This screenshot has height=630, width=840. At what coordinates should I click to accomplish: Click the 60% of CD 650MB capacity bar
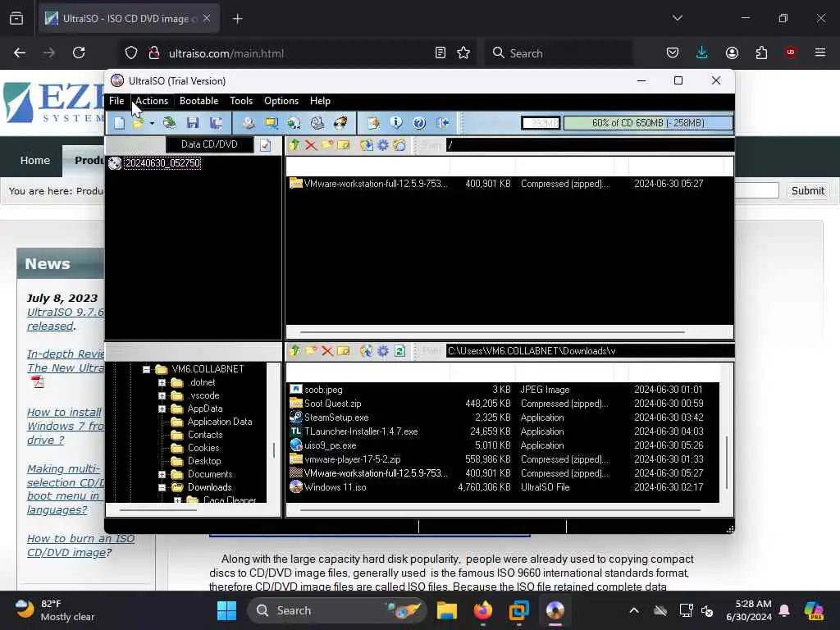(648, 123)
